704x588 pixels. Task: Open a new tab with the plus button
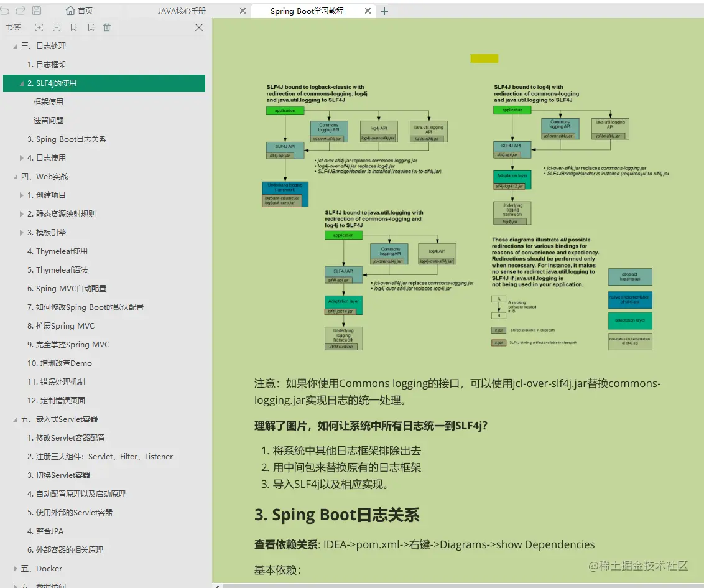pos(384,11)
